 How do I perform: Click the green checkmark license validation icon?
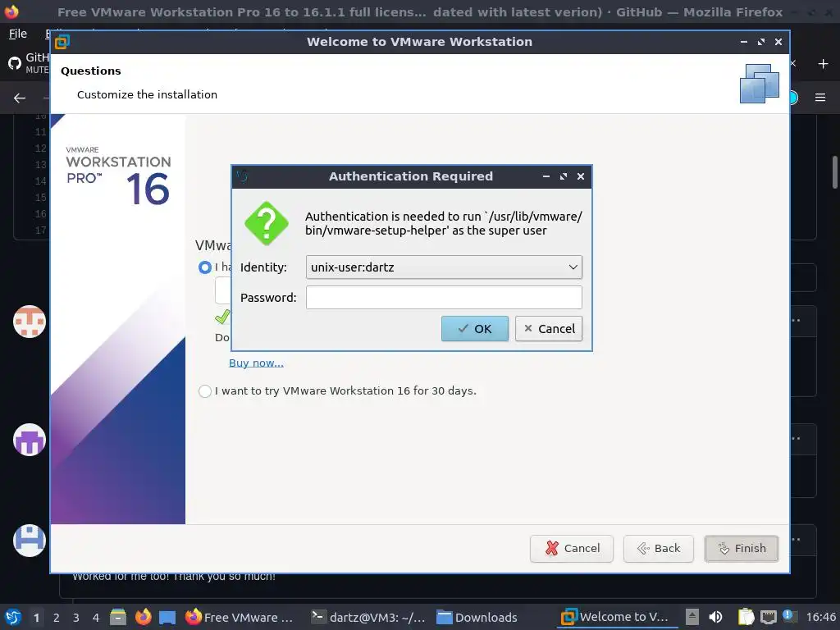[222, 317]
